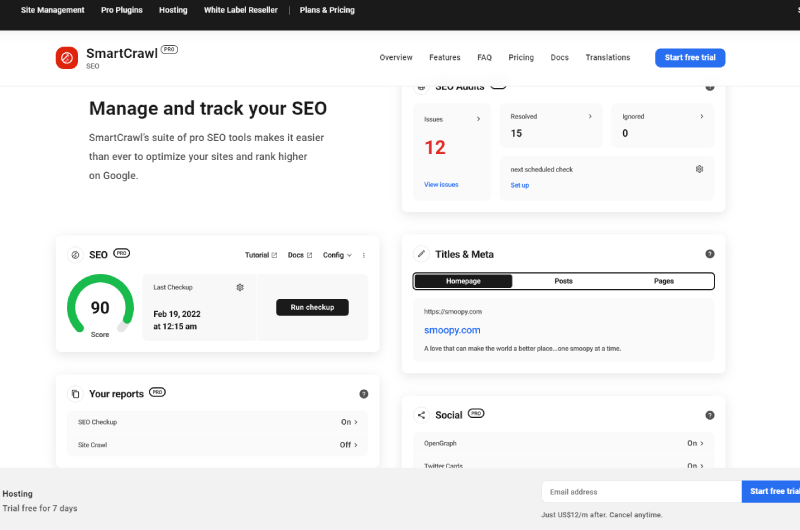This screenshot has width=800, height=530.
Task: Expand the Config dropdown
Action: [x=337, y=255]
